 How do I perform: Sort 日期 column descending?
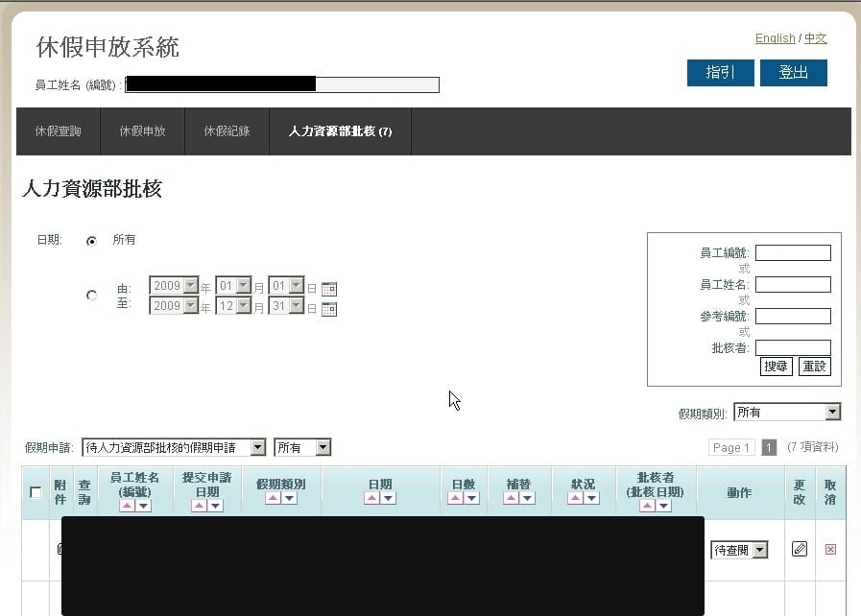tap(388, 498)
